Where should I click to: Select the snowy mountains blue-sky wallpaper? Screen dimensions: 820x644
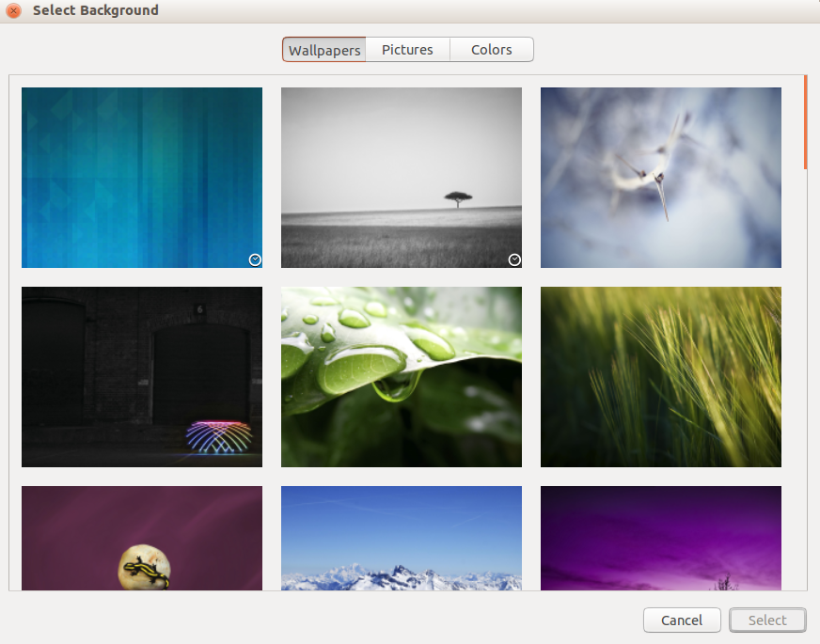pyautogui.click(x=402, y=538)
